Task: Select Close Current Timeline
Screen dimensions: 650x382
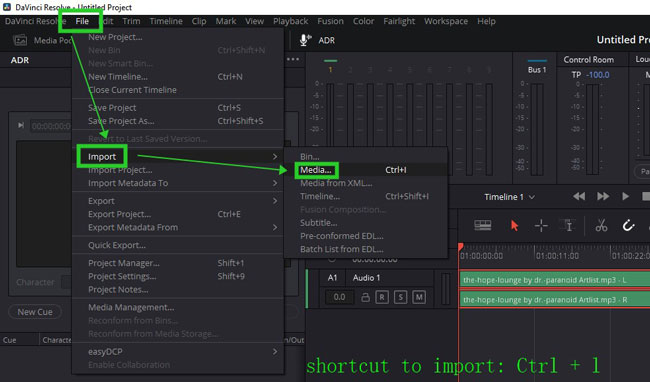Action: coord(178,90)
